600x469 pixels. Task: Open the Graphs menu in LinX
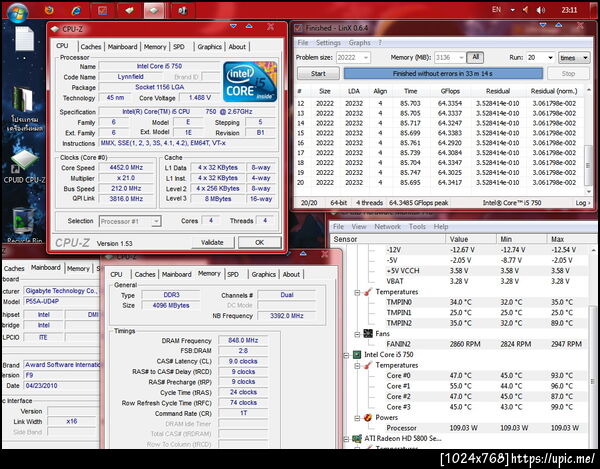(359, 43)
